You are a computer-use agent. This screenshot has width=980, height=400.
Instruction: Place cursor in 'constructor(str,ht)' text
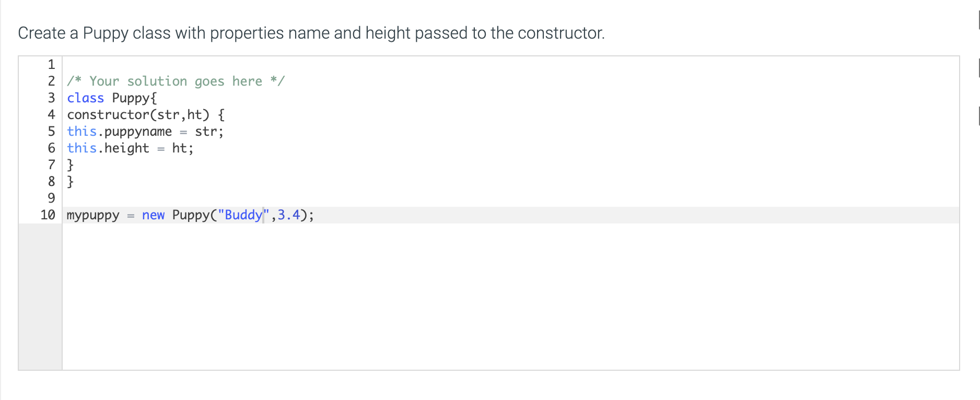pos(138,114)
